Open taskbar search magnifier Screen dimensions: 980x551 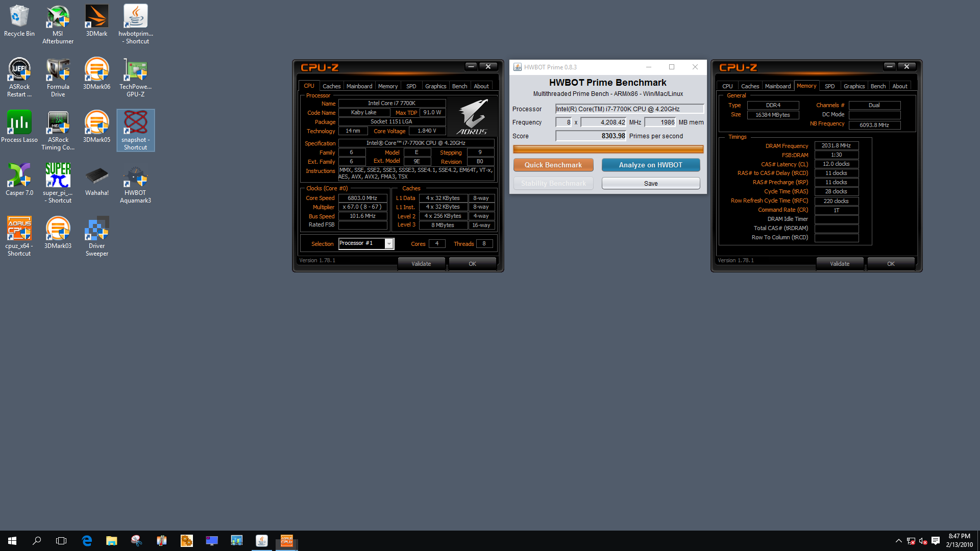pyautogui.click(x=37, y=541)
